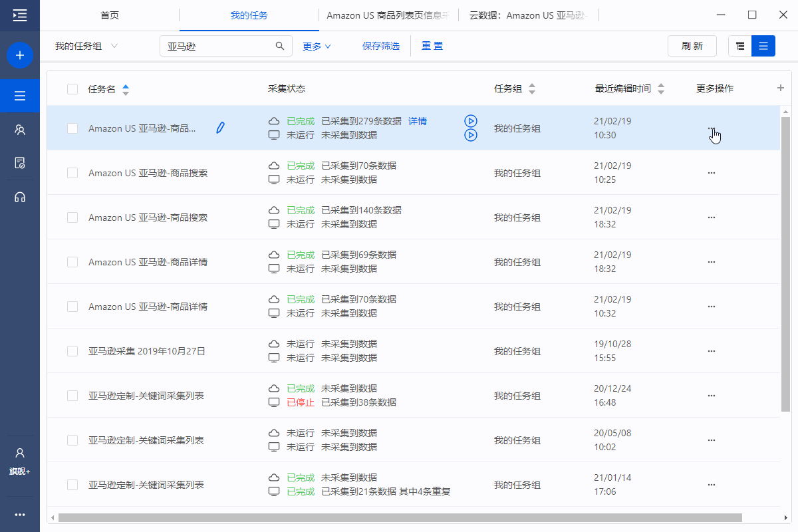Open the sidebar's bottom more options dots
The height and width of the screenshot is (532, 798).
(20, 514)
